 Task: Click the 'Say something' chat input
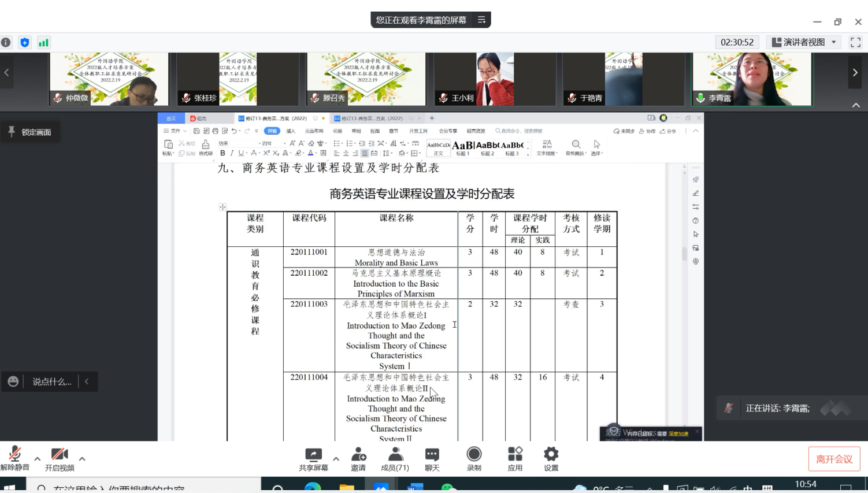click(52, 381)
